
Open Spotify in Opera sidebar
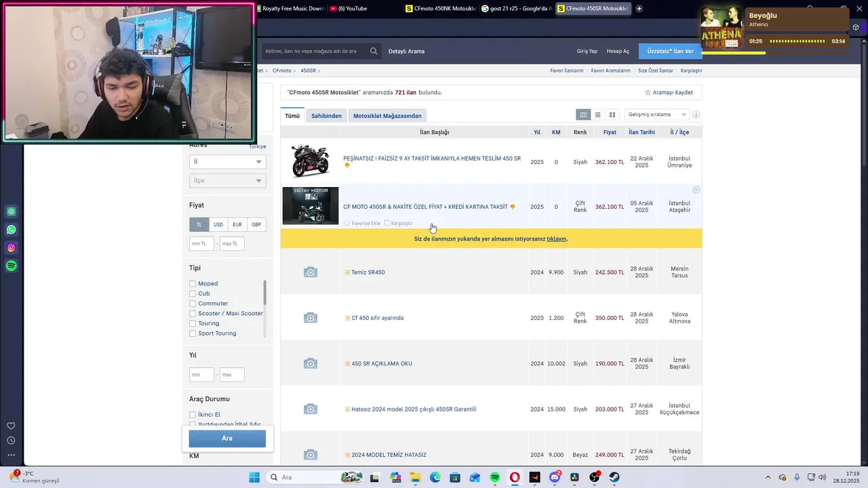pos(11,266)
